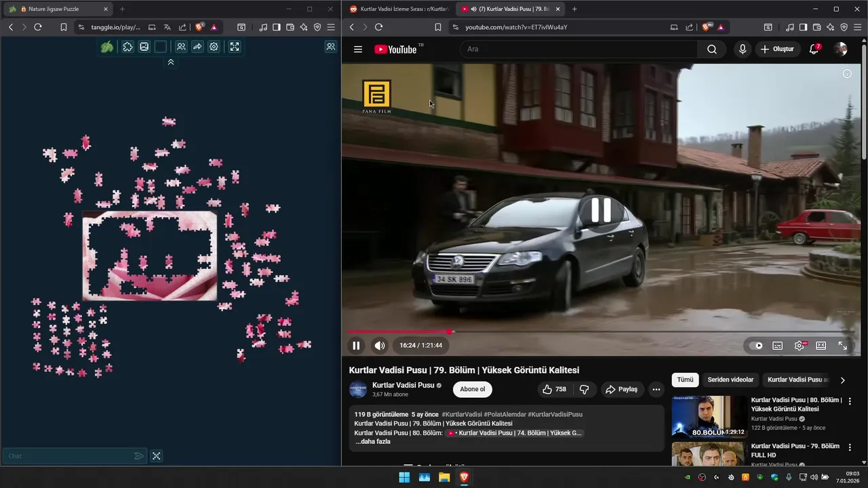The height and width of the screenshot is (488, 868).
Task: Open players list in Tanggle toolbar center
Action: point(181,47)
